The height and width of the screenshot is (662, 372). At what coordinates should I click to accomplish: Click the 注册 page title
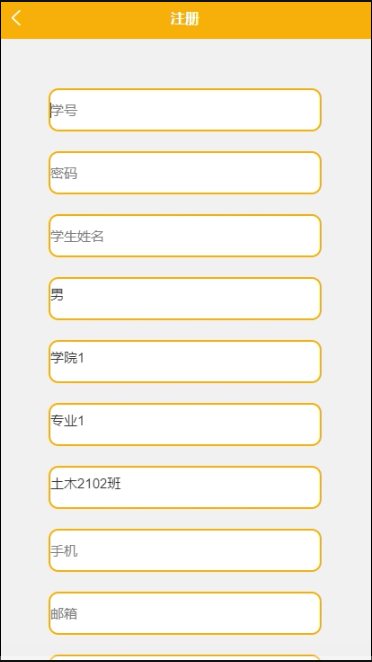point(185,19)
